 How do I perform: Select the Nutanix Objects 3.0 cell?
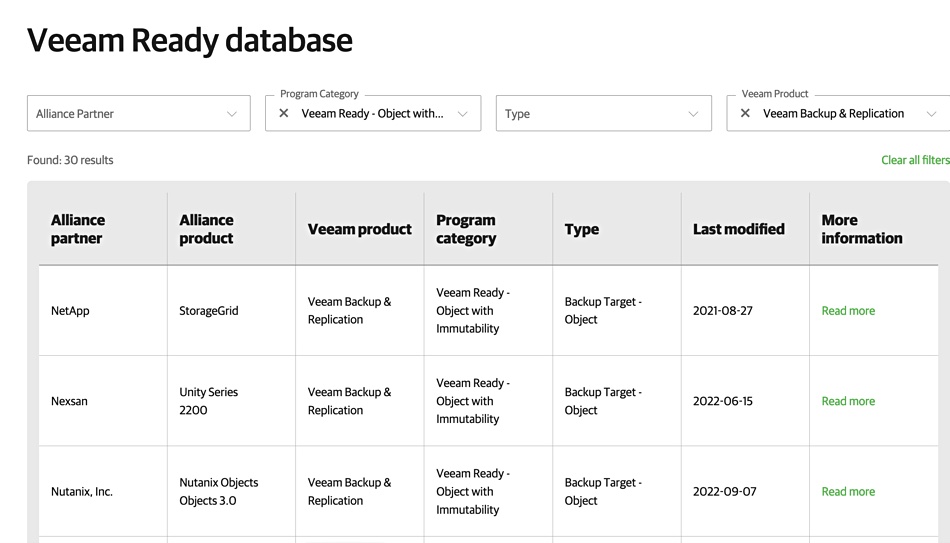(x=231, y=491)
